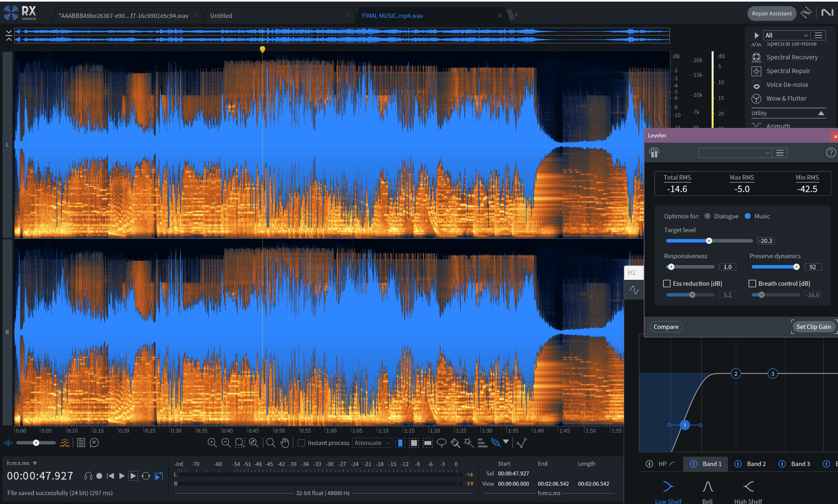838x504 pixels.
Task: Click the waveform/spectrogram balance slider
Action: coord(36,442)
